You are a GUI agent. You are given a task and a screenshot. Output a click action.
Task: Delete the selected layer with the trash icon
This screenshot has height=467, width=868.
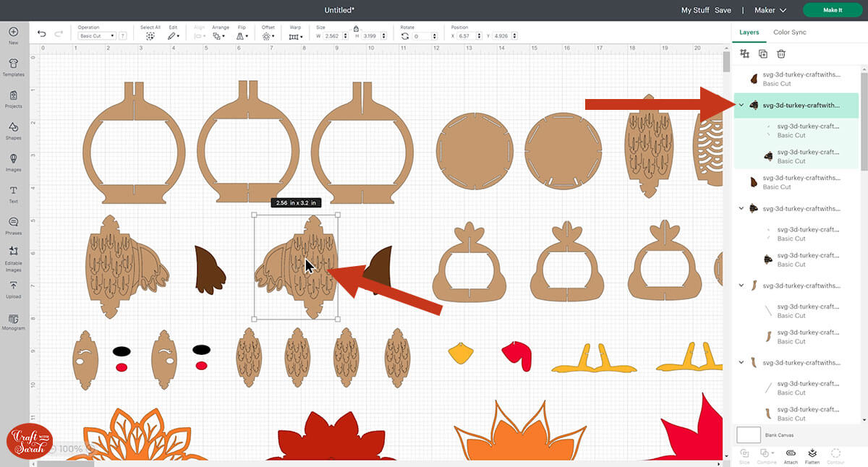click(781, 54)
